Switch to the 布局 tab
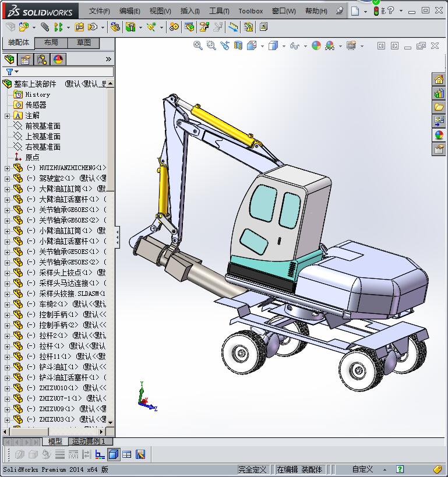This screenshot has width=448, height=477. tap(51, 43)
